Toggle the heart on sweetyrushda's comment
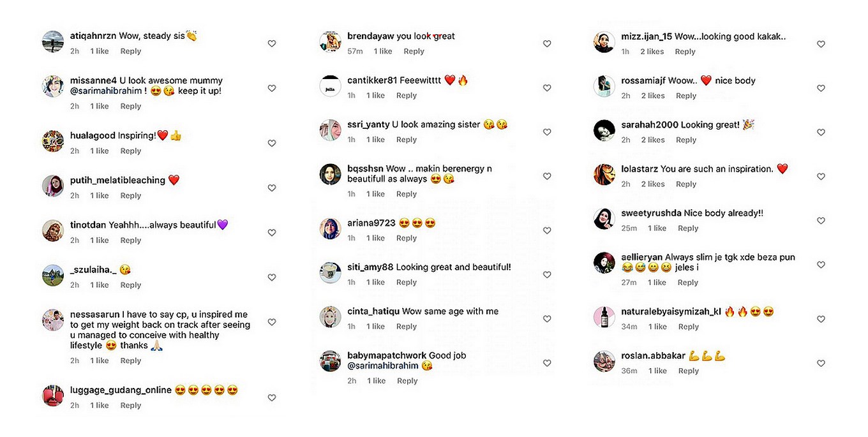This screenshot has height=437, width=868. [x=821, y=221]
